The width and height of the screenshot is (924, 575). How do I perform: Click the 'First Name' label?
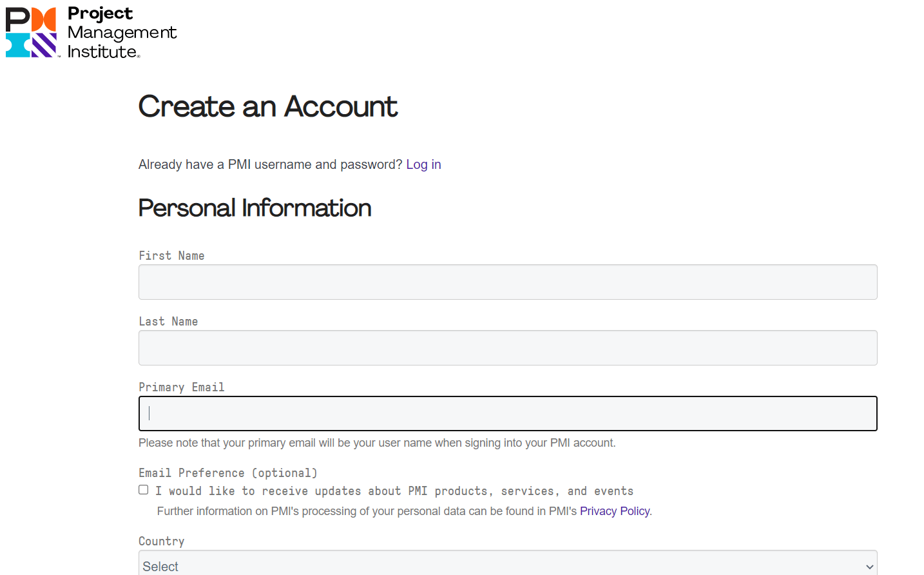(171, 255)
